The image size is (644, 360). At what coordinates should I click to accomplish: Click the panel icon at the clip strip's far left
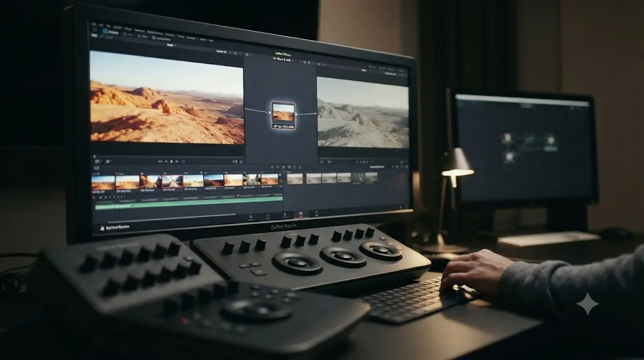pos(96,167)
